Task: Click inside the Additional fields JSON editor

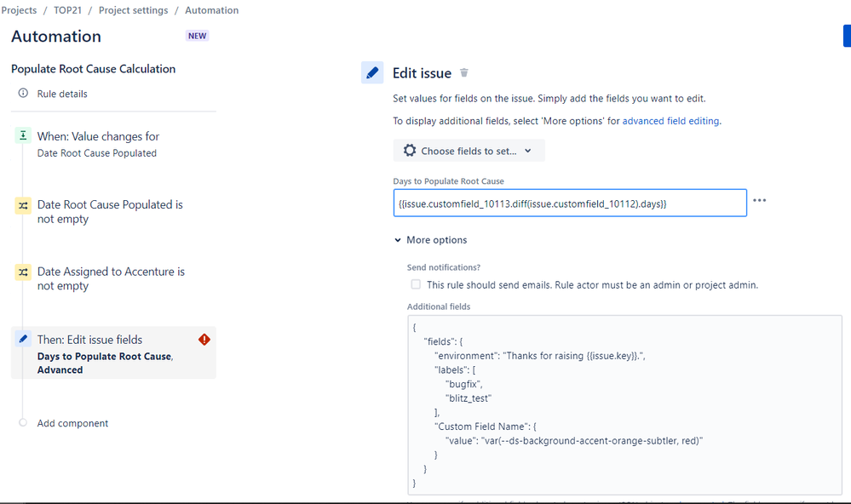Action: pyautogui.click(x=624, y=404)
